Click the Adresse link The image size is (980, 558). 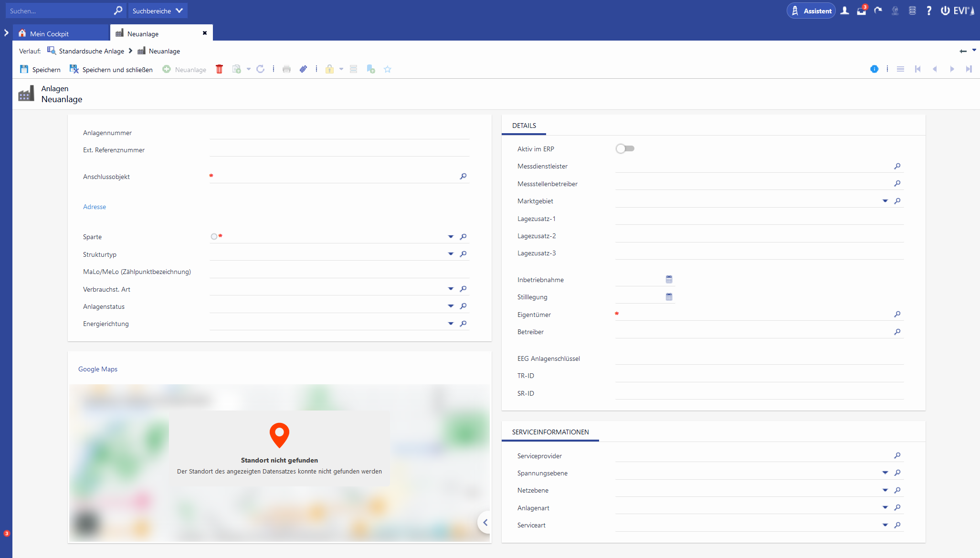pyautogui.click(x=95, y=207)
